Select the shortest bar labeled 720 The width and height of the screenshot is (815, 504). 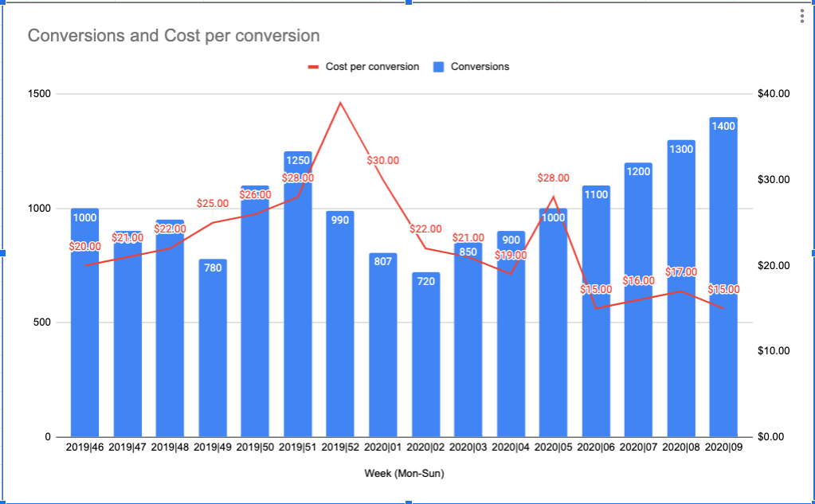(x=428, y=358)
